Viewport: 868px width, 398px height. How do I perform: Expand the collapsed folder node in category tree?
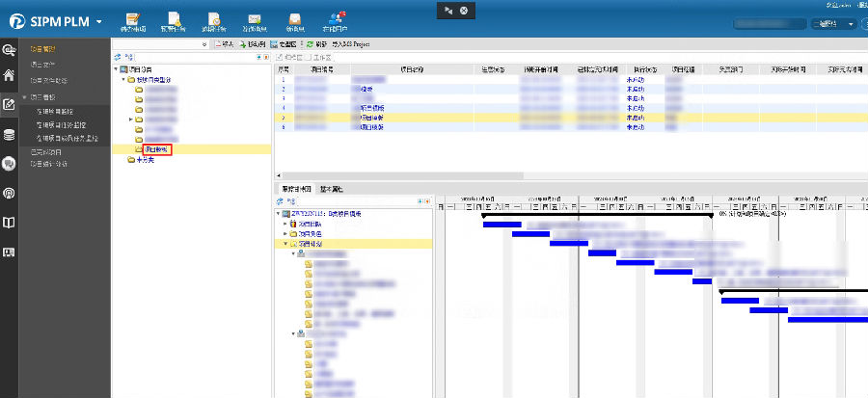pos(131,119)
